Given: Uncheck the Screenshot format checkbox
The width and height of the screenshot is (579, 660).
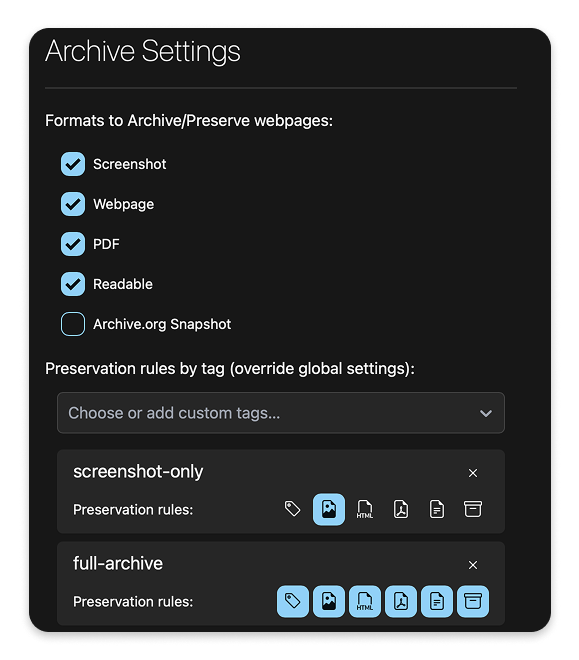Looking at the screenshot, I should coord(73,164).
